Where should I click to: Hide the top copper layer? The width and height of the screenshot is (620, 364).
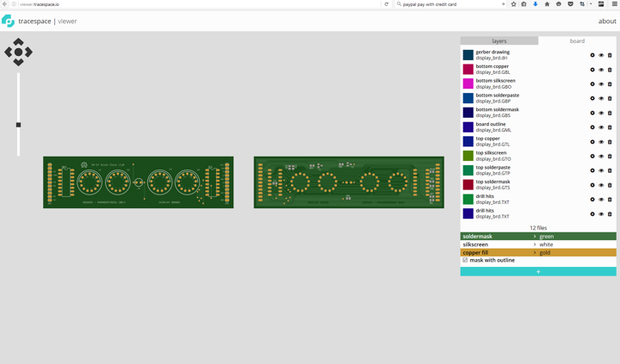point(601,142)
